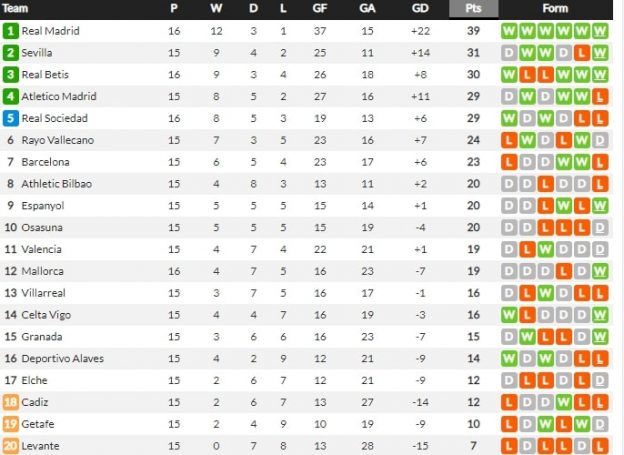The image size is (624, 455).
Task: Click Real Sociedad's blue position 5 badge
Action: [x=10, y=118]
